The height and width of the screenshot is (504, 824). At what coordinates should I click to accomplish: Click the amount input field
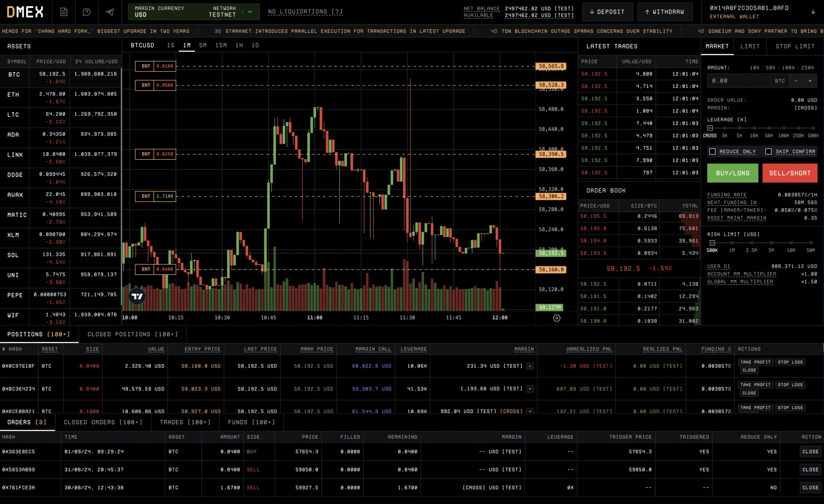[x=739, y=81]
